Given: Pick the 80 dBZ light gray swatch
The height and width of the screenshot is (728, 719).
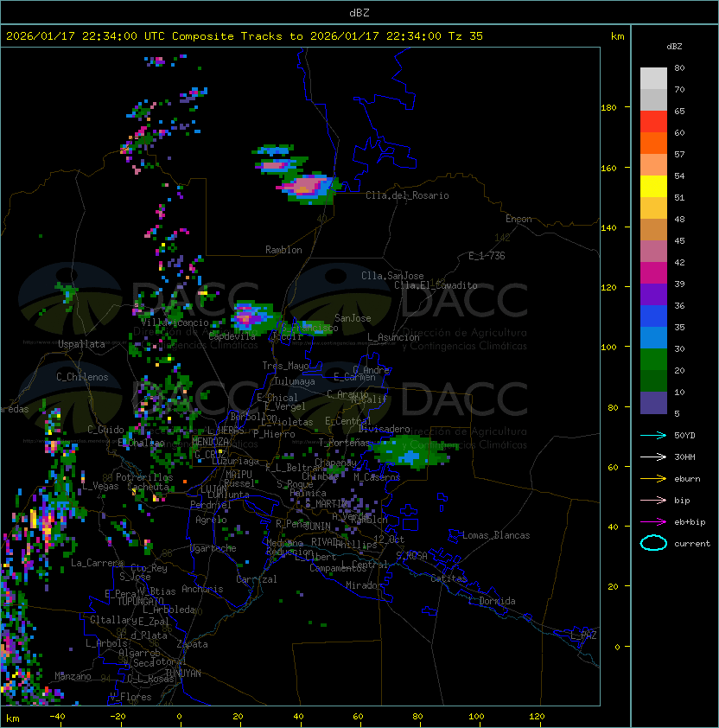Looking at the screenshot, I should 653,78.
